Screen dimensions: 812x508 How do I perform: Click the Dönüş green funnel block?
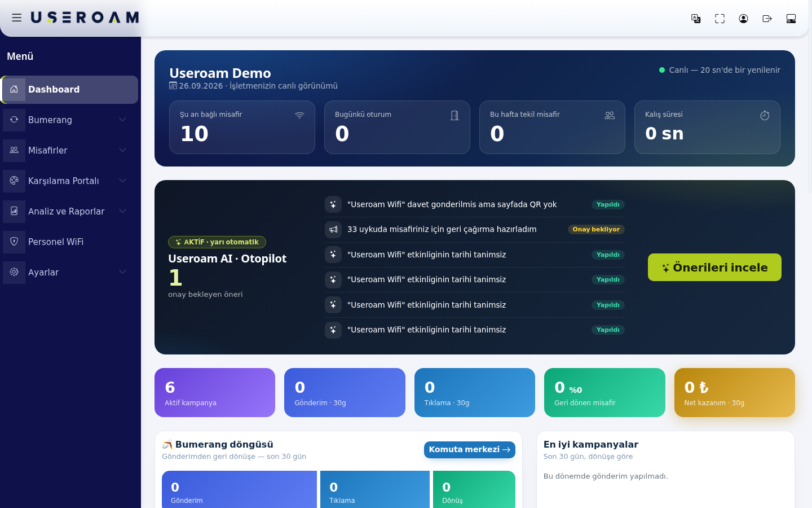474,489
